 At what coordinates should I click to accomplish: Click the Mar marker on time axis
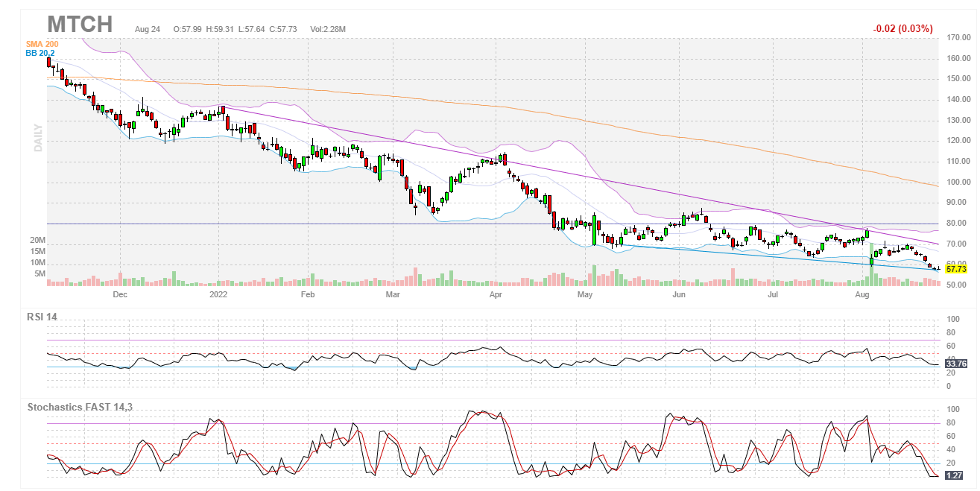click(394, 295)
